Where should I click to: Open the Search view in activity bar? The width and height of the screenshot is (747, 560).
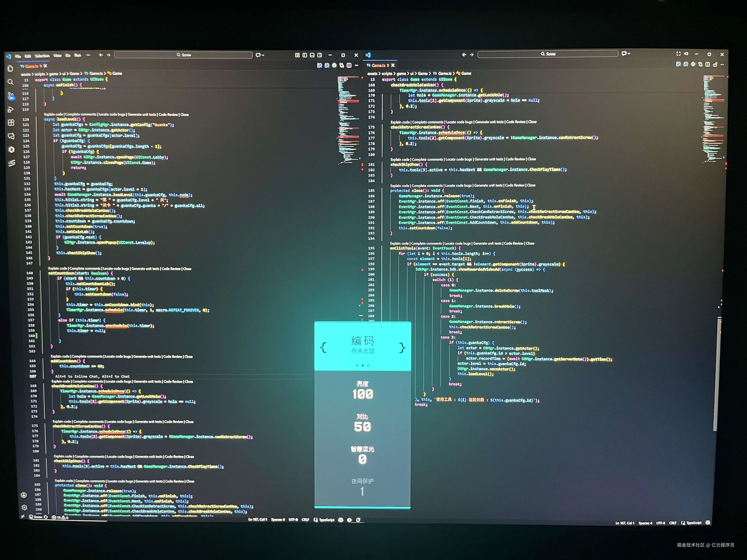point(11,82)
